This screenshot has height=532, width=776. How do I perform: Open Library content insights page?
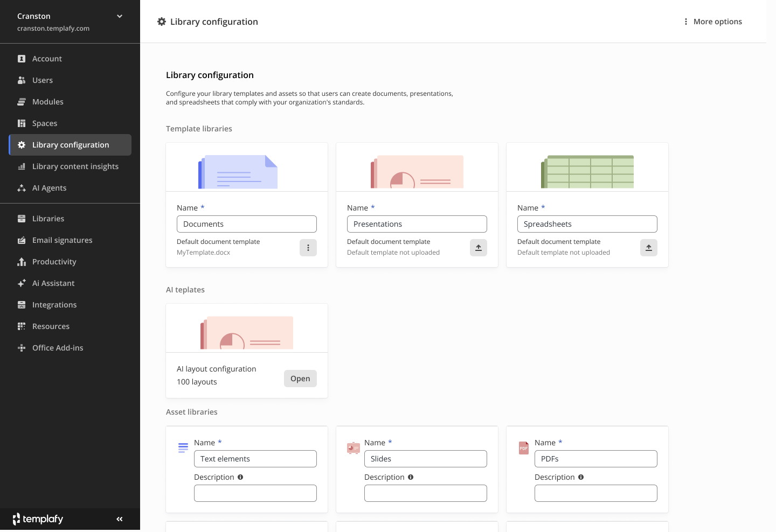click(70, 166)
